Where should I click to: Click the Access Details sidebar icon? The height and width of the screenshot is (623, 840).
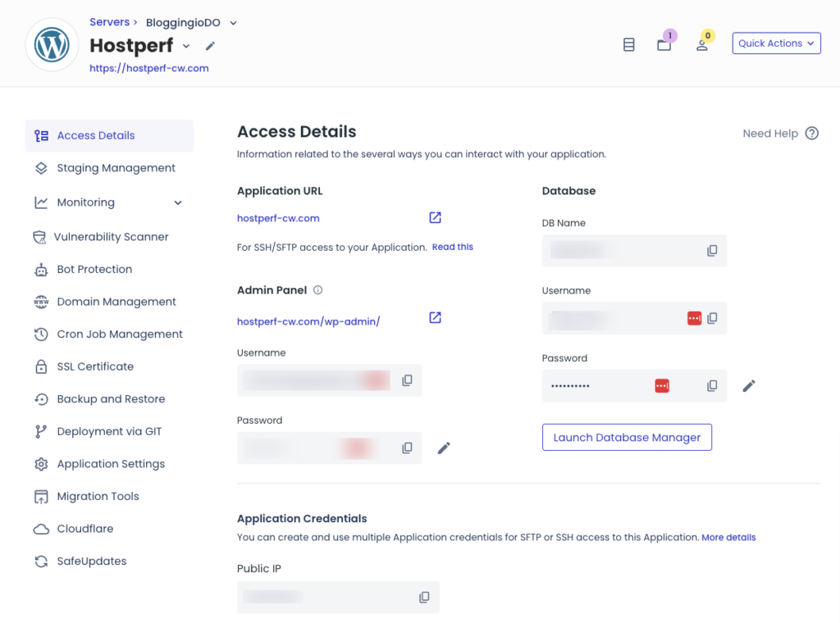[41, 135]
